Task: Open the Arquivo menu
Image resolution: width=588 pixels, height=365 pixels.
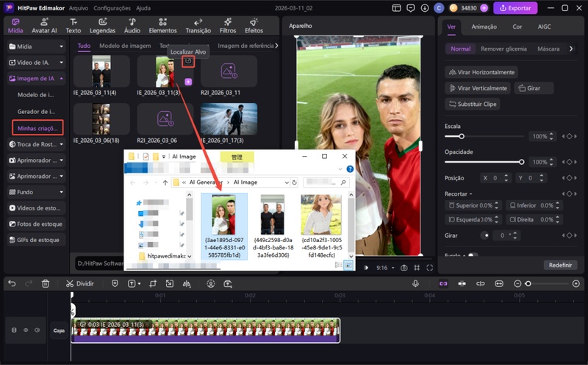Action: (x=78, y=8)
